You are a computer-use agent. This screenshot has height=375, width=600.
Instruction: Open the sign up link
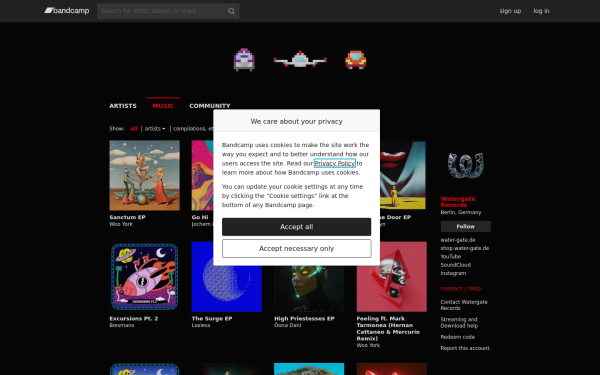tap(510, 11)
